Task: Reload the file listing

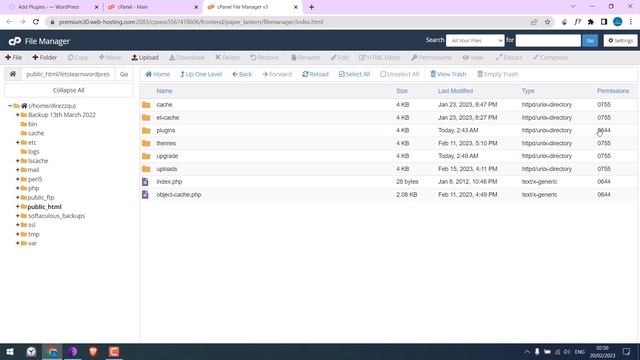Action: pyautogui.click(x=315, y=74)
